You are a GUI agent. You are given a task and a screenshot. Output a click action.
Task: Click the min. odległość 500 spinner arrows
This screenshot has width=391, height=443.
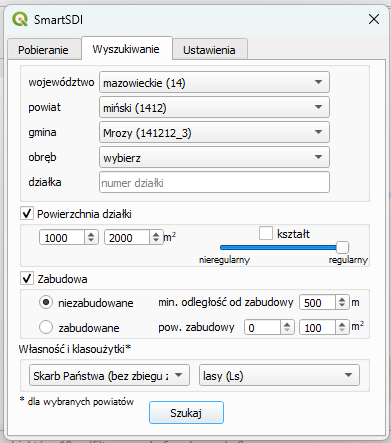pos(342,302)
